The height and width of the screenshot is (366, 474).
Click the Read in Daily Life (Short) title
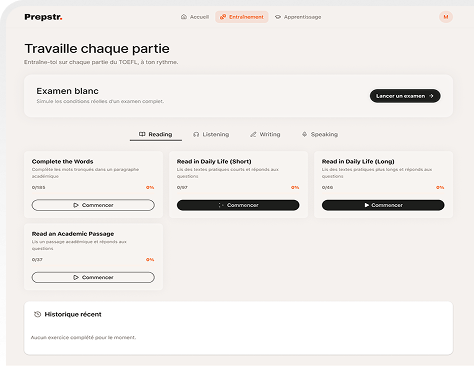click(214, 161)
